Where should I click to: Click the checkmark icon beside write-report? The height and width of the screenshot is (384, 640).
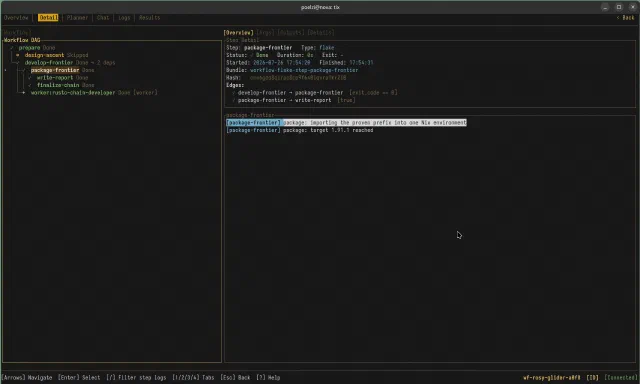tap(30, 78)
